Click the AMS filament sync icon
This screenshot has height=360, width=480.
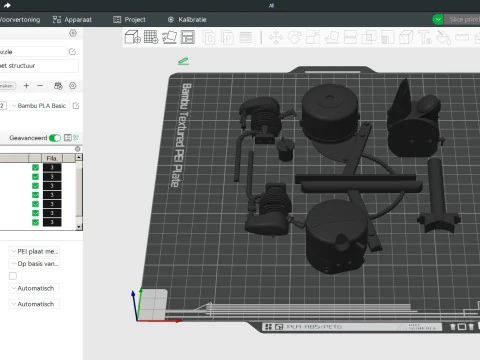(x=58, y=86)
